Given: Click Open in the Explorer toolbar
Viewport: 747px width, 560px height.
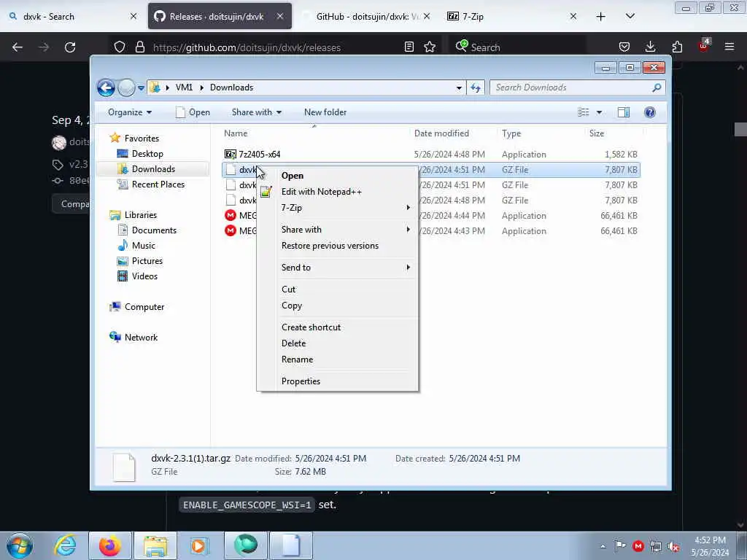Looking at the screenshot, I should (193, 112).
